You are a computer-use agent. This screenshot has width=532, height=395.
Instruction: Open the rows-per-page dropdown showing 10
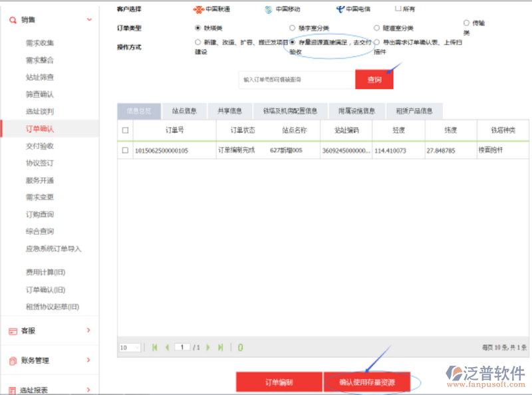(x=129, y=347)
